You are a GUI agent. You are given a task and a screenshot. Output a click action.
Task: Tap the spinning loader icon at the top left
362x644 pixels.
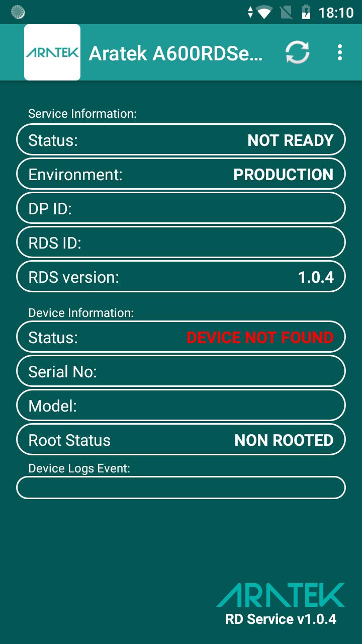click(x=18, y=12)
